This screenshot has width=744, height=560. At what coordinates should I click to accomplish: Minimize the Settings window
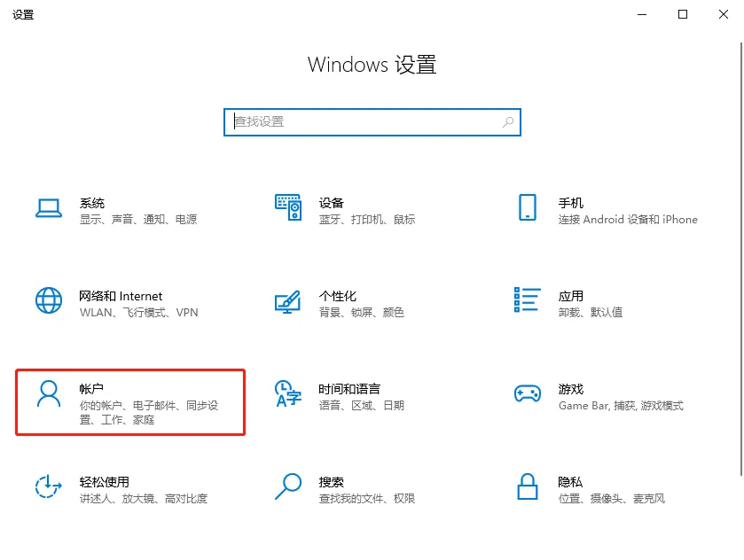tap(640, 14)
